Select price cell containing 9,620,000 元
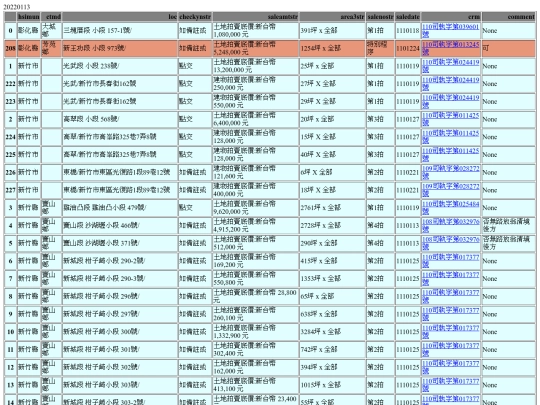This screenshot has width=540, height=405. pyautogui.click(x=256, y=208)
